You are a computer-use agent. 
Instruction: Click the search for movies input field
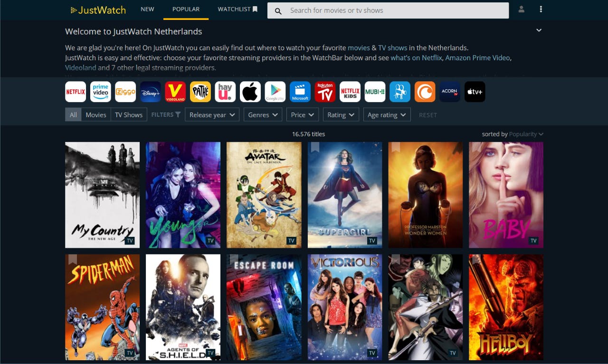[x=388, y=10]
